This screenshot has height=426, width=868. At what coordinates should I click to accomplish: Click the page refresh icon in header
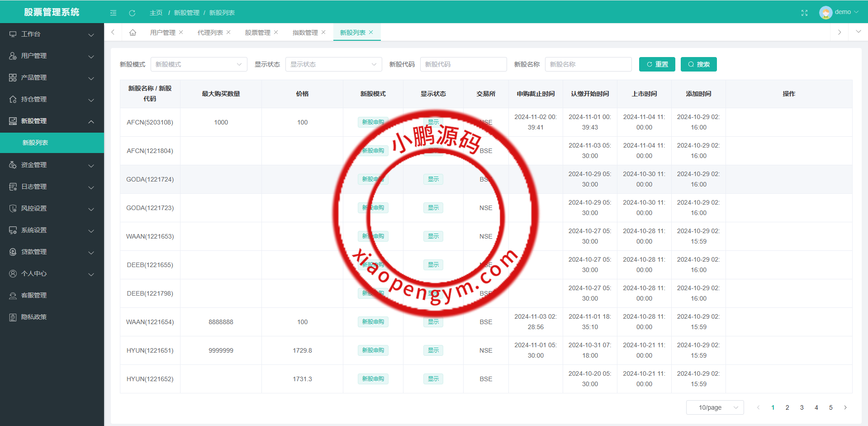click(x=132, y=13)
